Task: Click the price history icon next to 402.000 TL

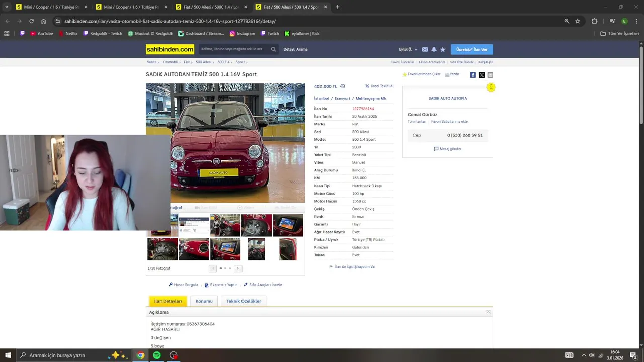Action: [343, 86]
